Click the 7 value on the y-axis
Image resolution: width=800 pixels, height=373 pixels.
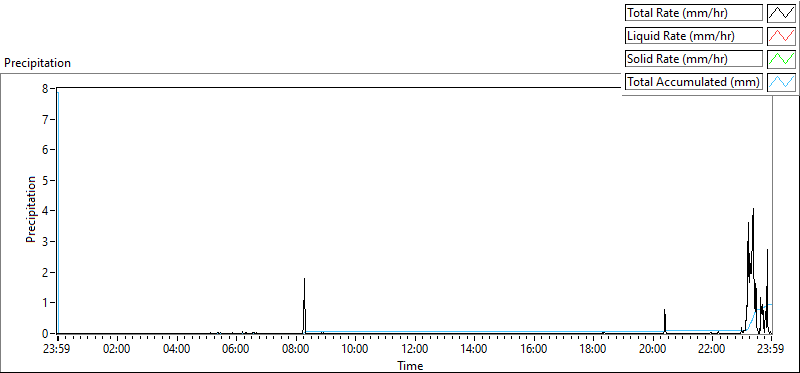click(x=45, y=119)
